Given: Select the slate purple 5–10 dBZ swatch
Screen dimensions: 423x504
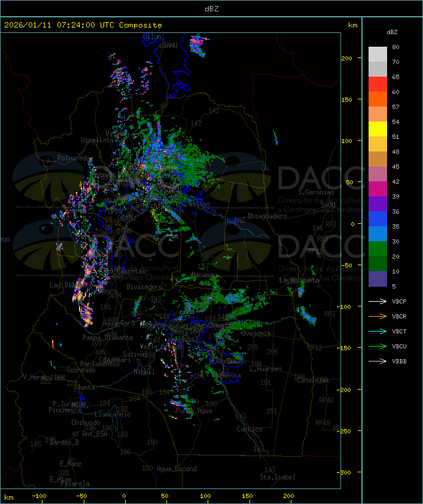Looking at the screenshot, I should tap(378, 278).
